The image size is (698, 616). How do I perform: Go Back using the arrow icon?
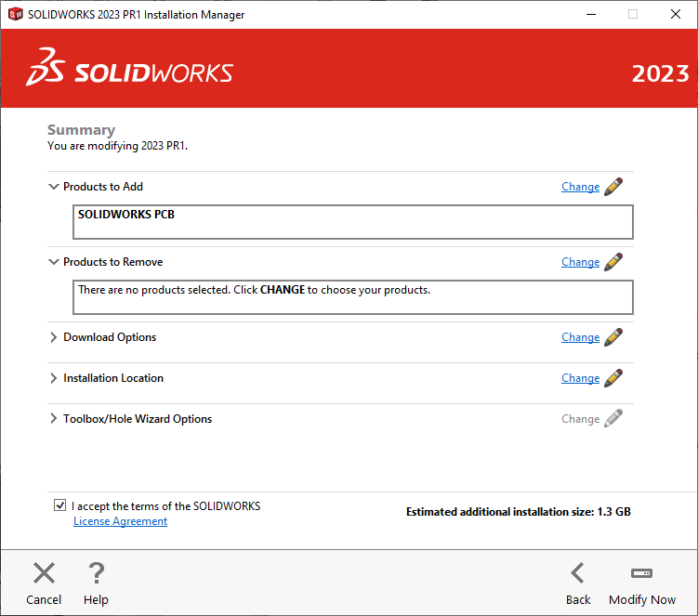(578, 573)
